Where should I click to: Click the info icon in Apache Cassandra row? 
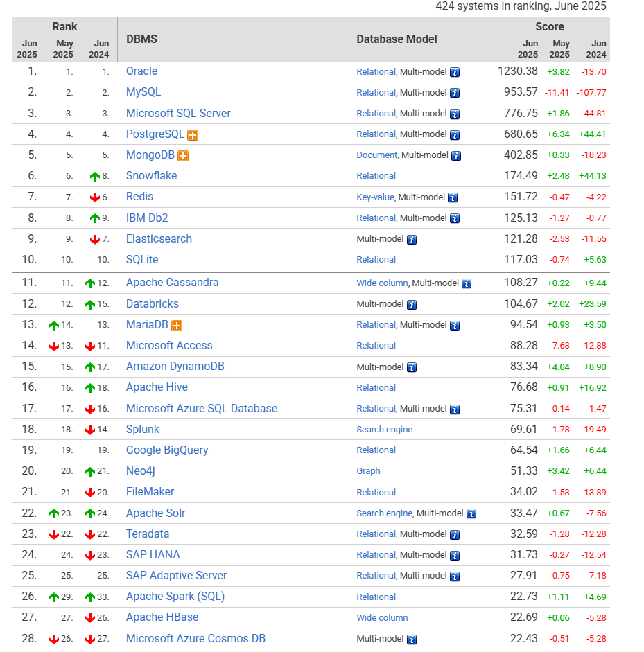pos(467,283)
